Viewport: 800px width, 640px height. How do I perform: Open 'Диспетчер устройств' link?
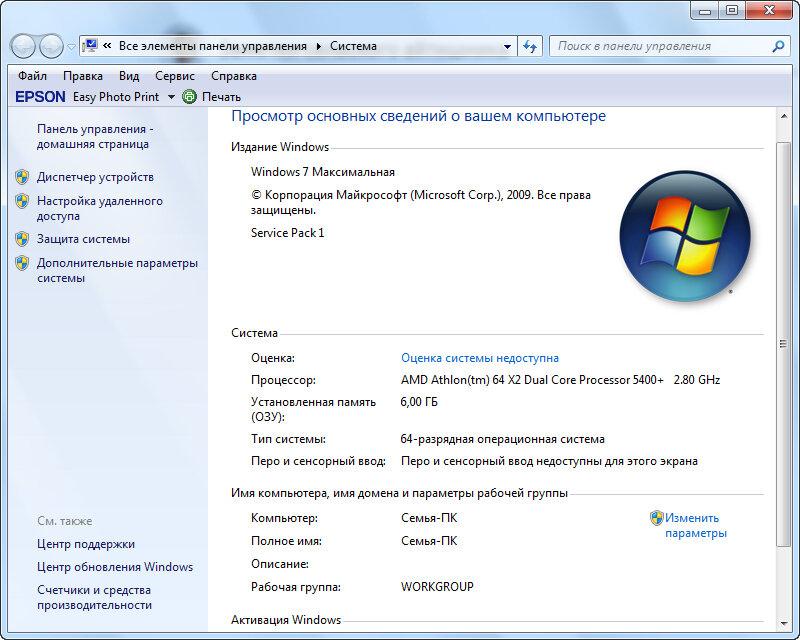[95, 177]
